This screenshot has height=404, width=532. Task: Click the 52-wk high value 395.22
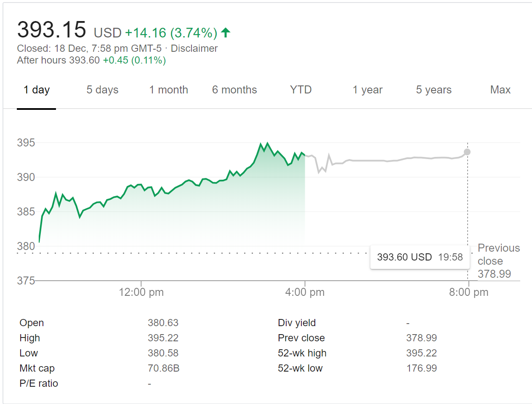(421, 353)
